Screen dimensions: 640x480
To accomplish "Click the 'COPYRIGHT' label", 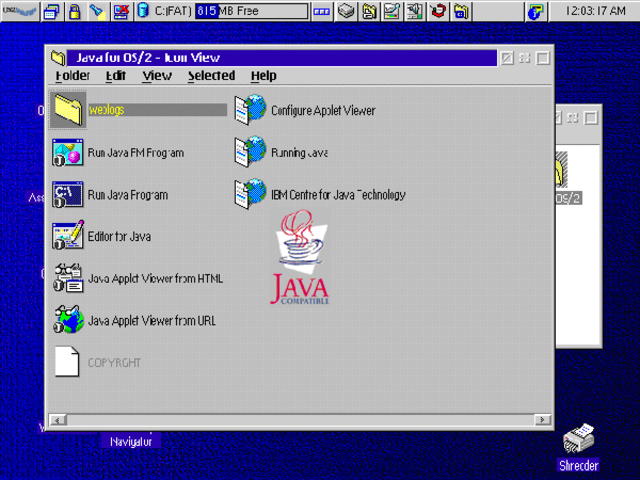I will (x=114, y=363).
